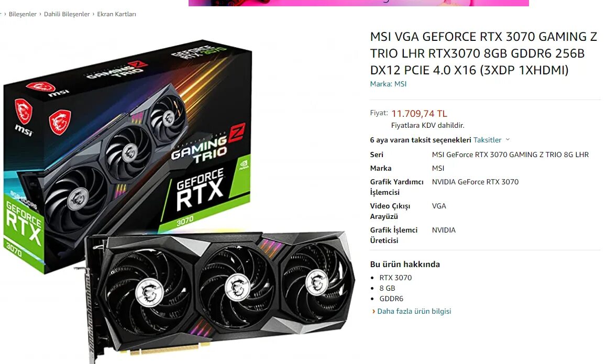Click the orange arrow before Daha fazla
The width and height of the screenshot is (606, 364).
(x=373, y=312)
